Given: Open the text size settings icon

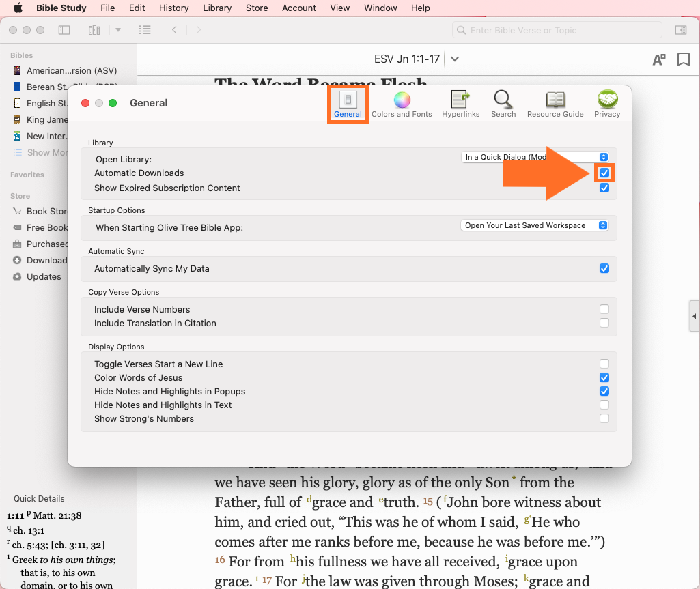Looking at the screenshot, I should click(x=658, y=59).
